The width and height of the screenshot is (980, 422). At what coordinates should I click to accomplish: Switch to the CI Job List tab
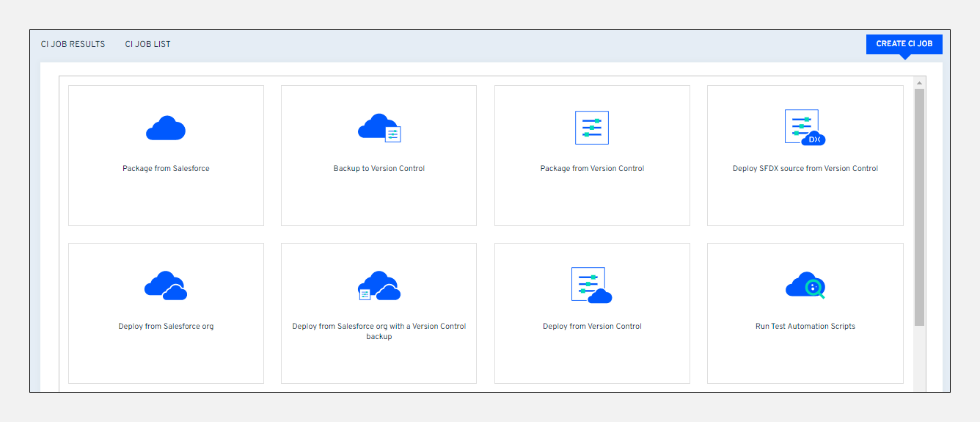[147, 44]
